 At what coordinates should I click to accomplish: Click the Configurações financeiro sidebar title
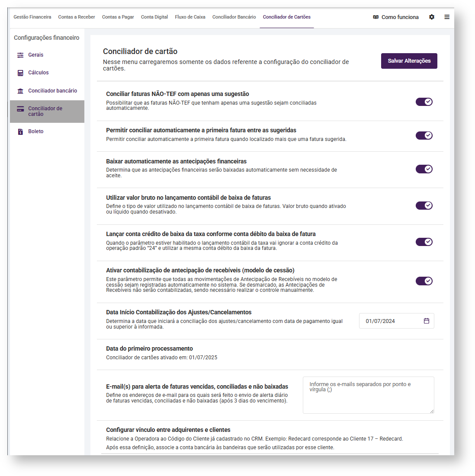[46, 38]
